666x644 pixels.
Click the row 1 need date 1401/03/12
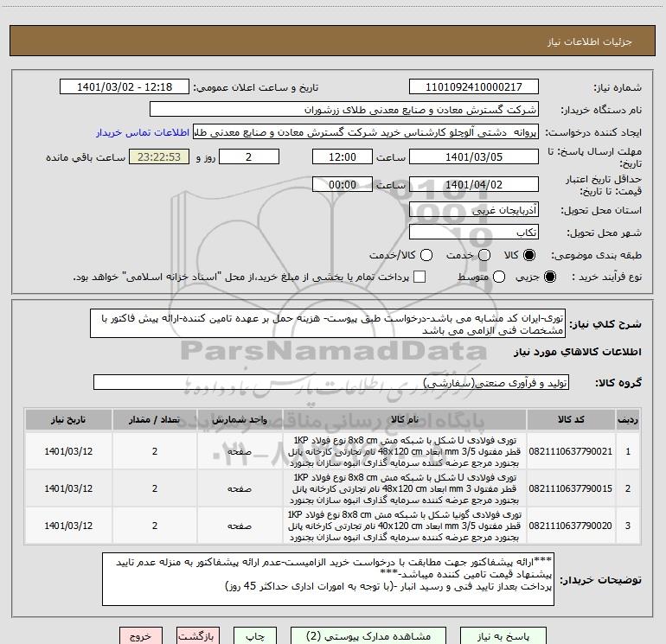pyautogui.click(x=68, y=451)
